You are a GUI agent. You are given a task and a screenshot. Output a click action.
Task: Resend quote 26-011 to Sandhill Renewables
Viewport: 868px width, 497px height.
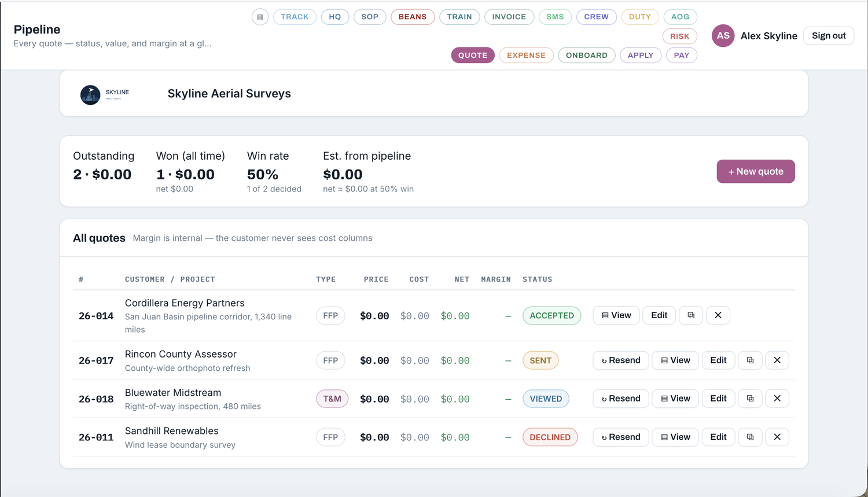point(621,437)
